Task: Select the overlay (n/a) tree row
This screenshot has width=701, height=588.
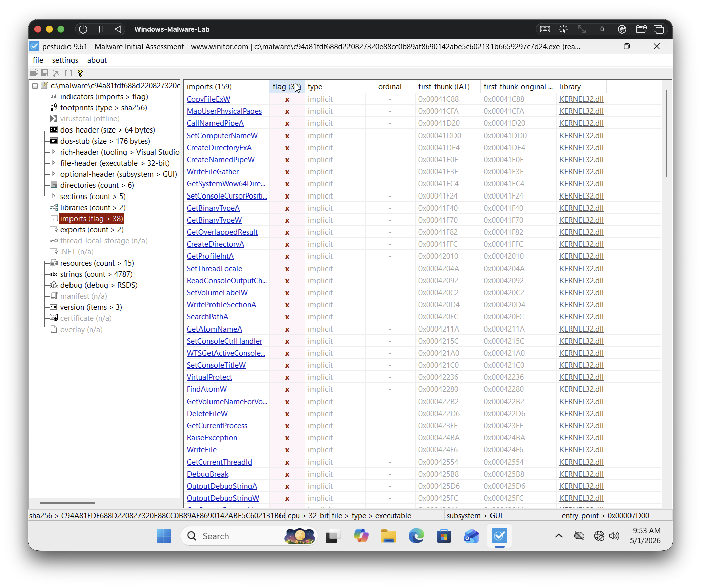Action: point(81,330)
